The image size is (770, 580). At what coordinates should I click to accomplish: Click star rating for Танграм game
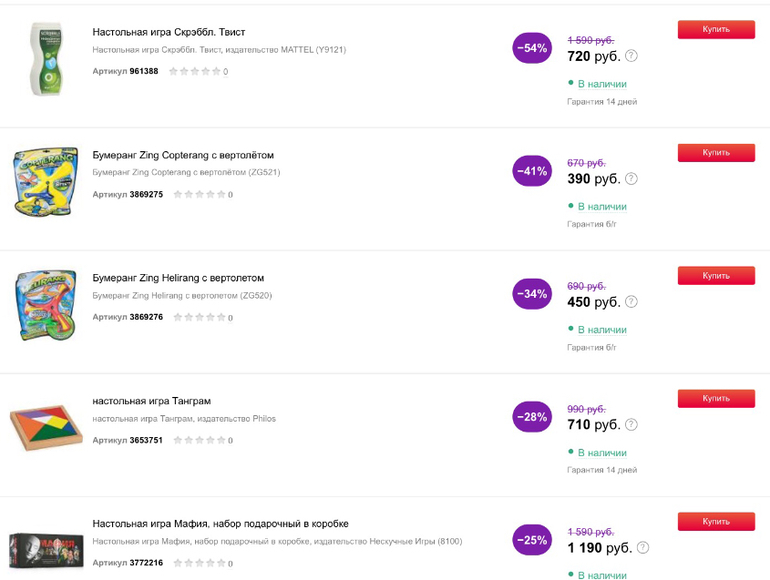[200, 440]
